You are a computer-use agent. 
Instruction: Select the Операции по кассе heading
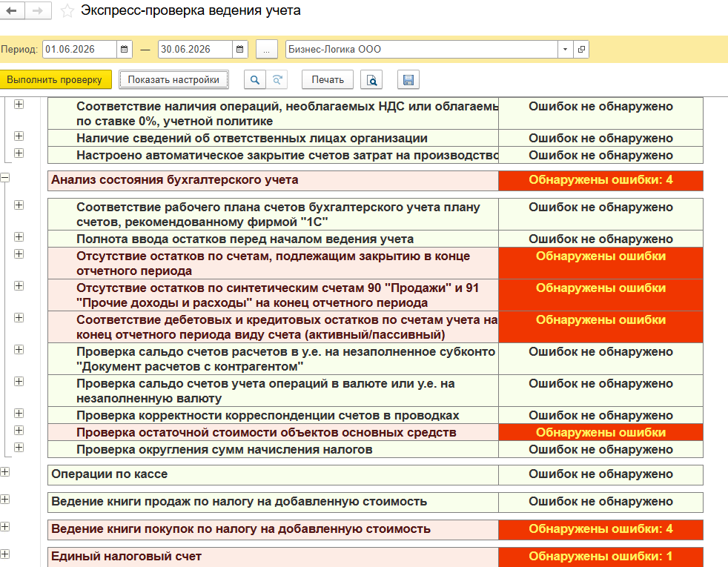pos(110,474)
